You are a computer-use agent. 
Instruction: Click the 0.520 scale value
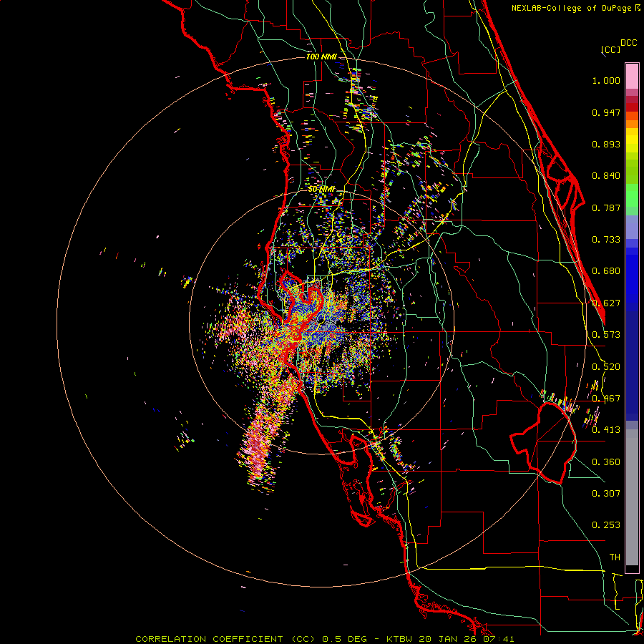pos(606,367)
